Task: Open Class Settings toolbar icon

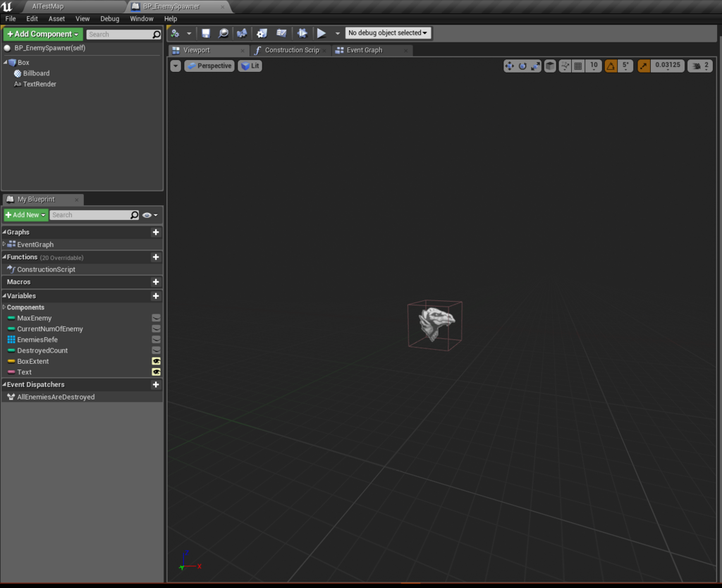Action: click(262, 33)
